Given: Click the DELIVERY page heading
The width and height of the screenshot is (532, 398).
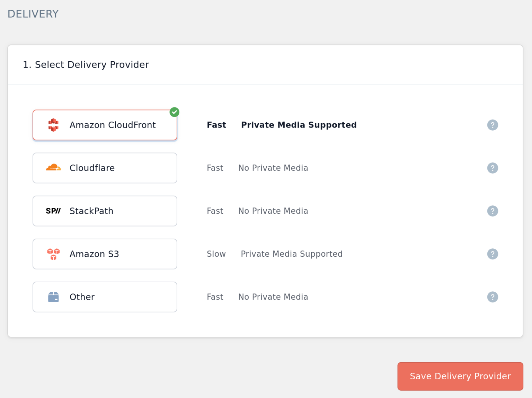Looking at the screenshot, I should pyautogui.click(x=33, y=14).
